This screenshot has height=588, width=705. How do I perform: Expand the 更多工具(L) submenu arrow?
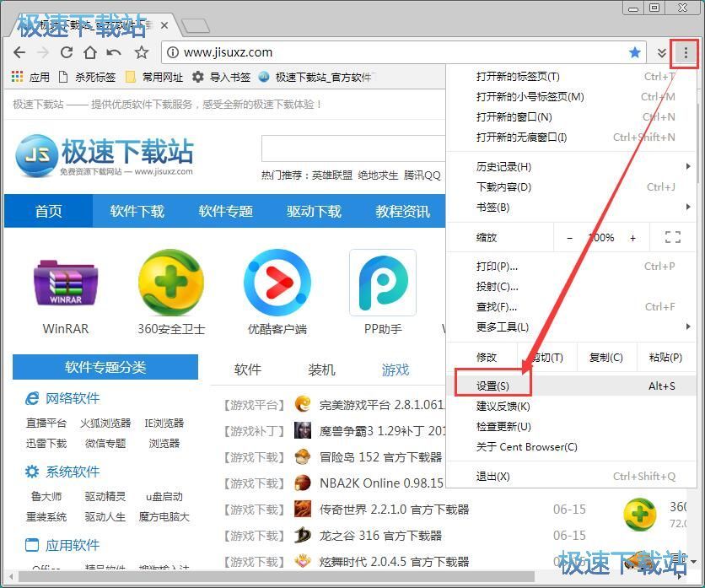pyautogui.click(x=688, y=326)
